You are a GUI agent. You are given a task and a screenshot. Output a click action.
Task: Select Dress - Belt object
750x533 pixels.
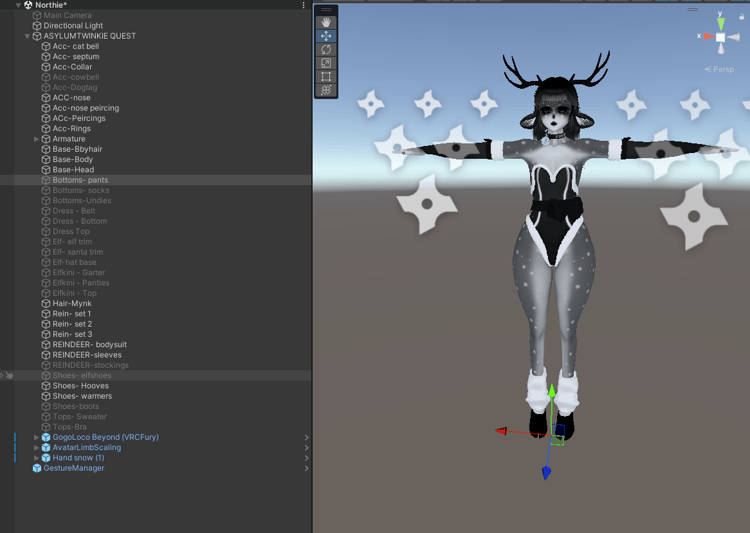tap(74, 211)
